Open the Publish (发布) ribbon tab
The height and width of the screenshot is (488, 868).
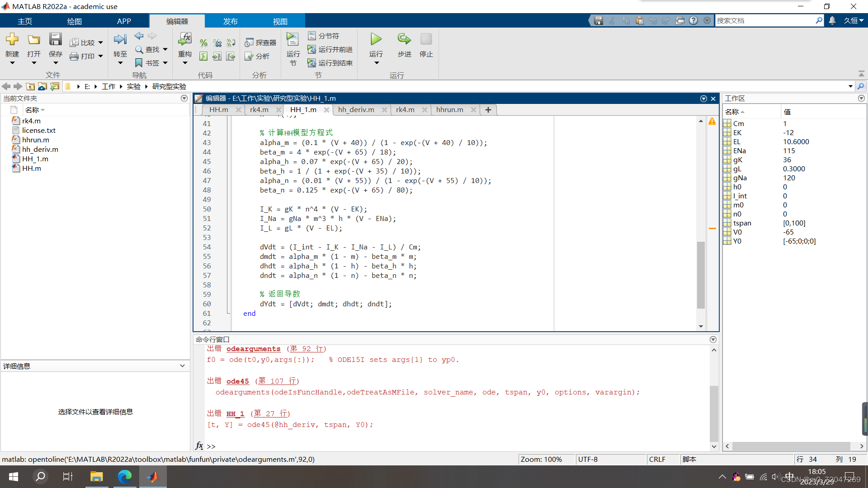pyautogui.click(x=230, y=21)
